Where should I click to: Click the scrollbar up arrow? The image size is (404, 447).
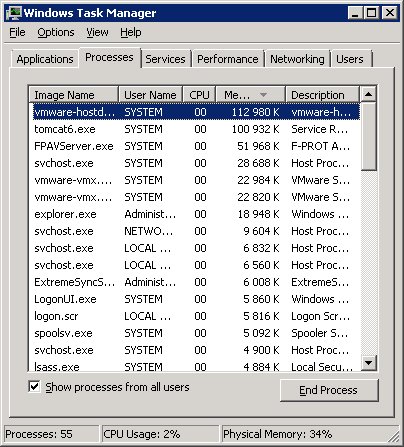(369, 94)
